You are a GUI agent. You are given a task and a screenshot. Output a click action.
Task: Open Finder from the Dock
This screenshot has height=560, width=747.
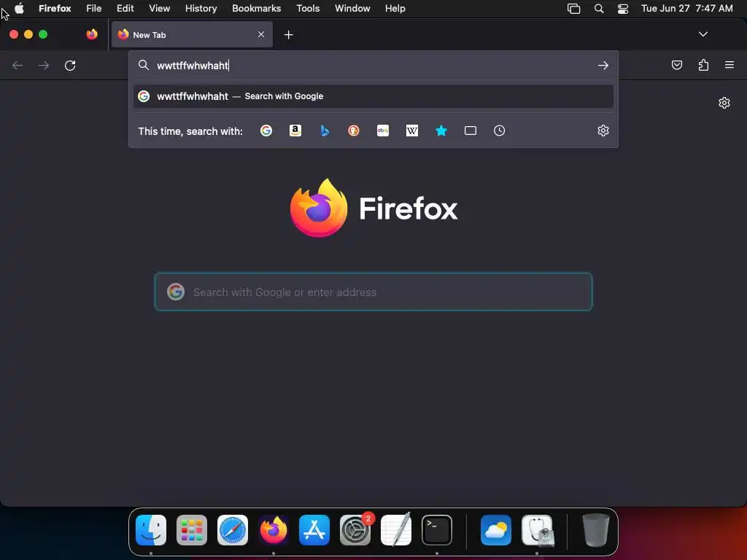click(151, 530)
